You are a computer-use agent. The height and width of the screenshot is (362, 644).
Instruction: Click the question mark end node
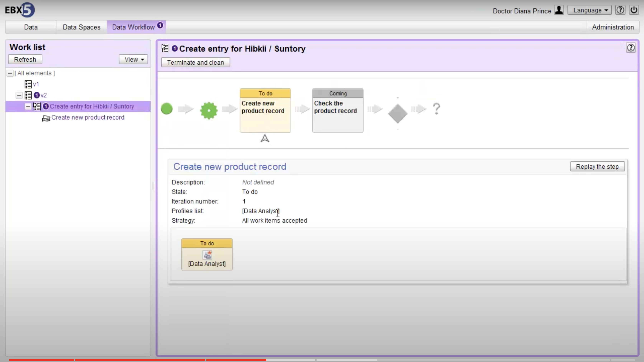pyautogui.click(x=436, y=109)
